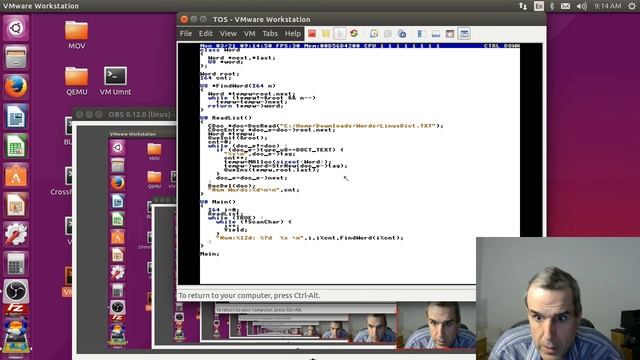Launch LibreOffice Writer from the dock

pos(16,116)
